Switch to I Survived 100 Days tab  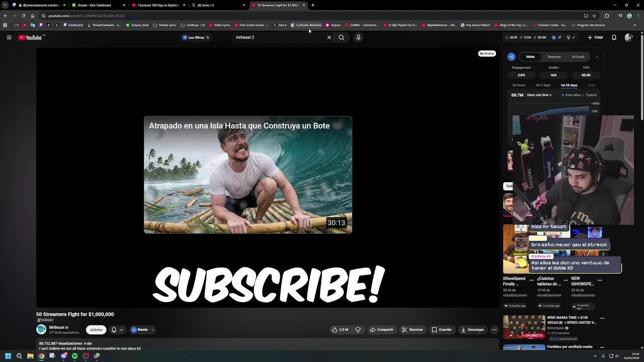tap(158, 5)
